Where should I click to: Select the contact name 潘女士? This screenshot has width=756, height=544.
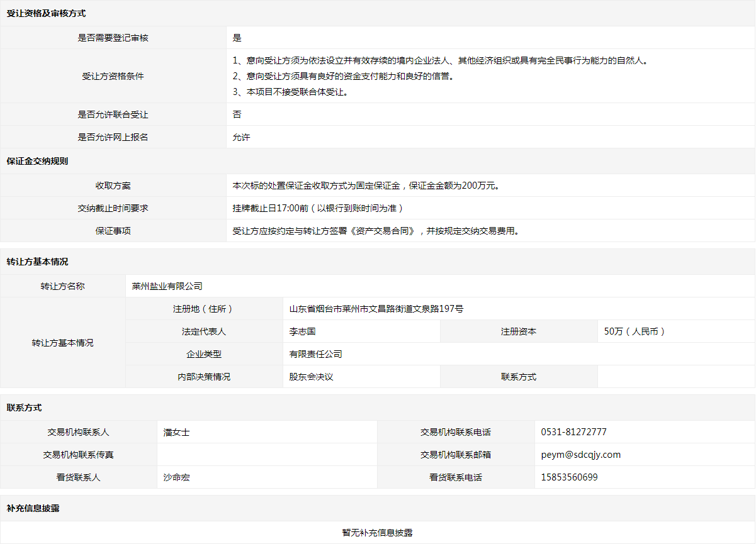pos(176,432)
